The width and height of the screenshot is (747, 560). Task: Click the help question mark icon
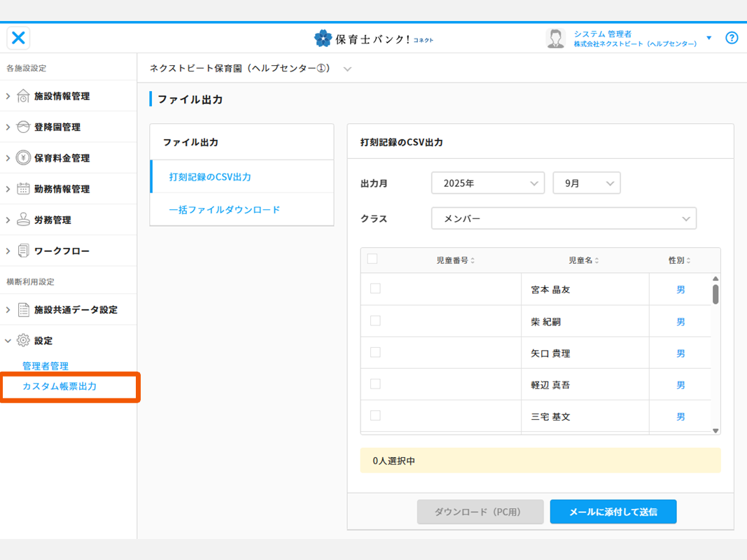coord(732,38)
